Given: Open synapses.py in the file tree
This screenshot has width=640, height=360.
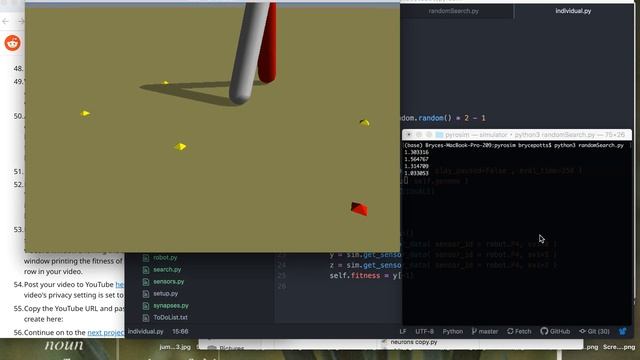Looking at the screenshot, I should tap(171, 305).
